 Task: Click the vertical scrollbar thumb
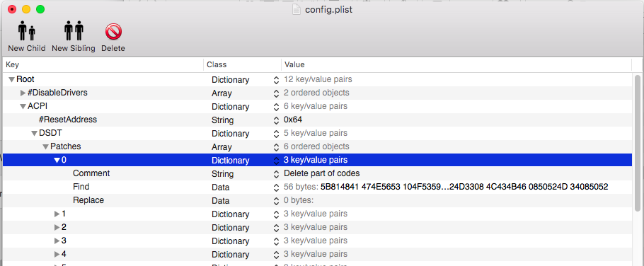(x=638, y=144)
